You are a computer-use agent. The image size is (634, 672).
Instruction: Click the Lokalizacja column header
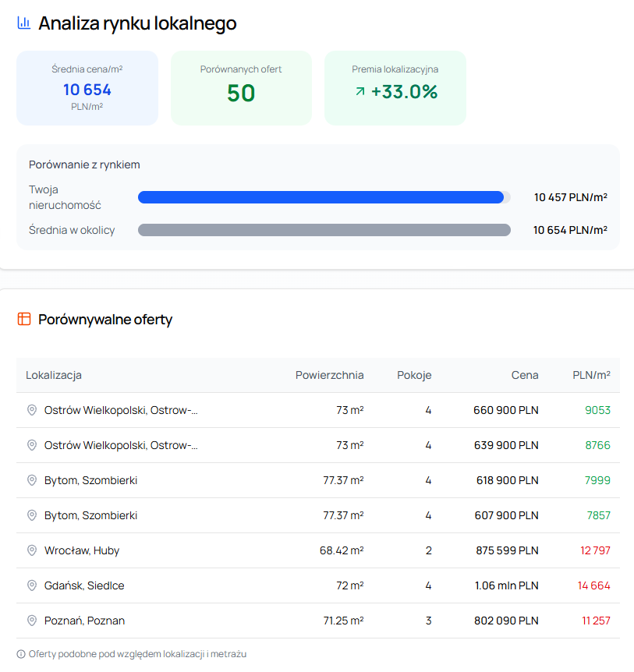click(54, 375)
